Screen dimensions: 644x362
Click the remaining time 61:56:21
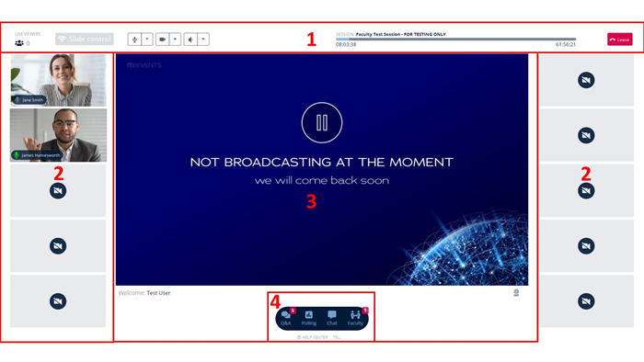click(x=566, y=45)
